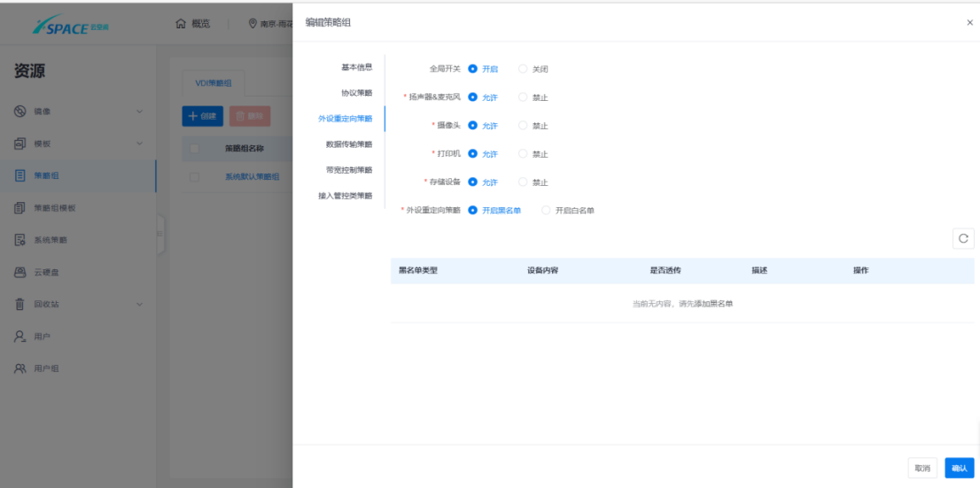Expand the 回收站 menu chevron
Image resolution: width=980 pixels, height=488 pixels.
pyautogui.click(x=139, y=305)
